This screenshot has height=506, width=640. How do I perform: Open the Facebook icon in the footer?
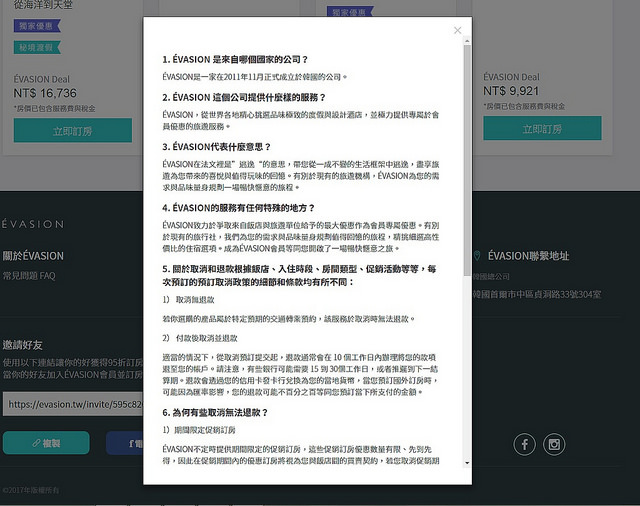[x=524, y=444]
